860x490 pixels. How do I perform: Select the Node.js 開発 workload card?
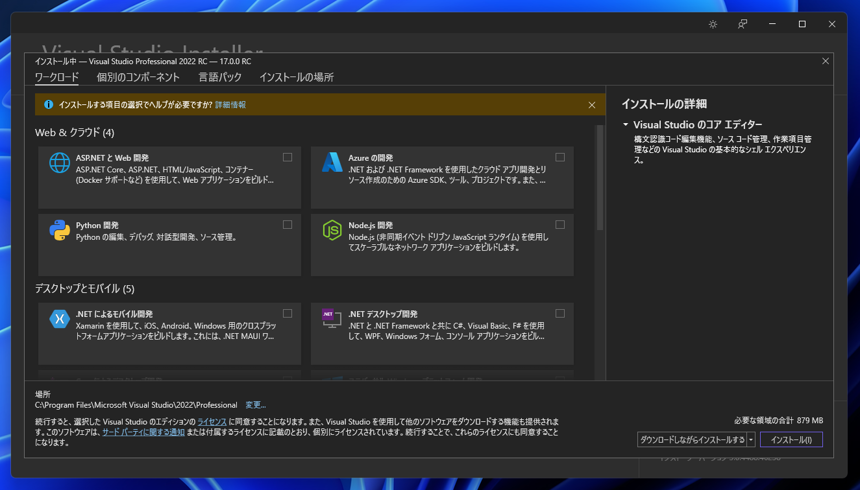click(x=442, y=245)
